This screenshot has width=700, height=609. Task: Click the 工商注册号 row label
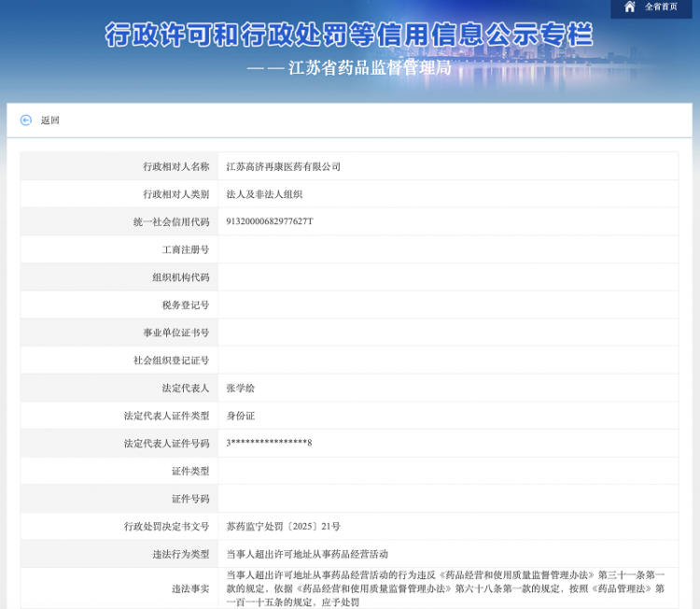[186, 249]
